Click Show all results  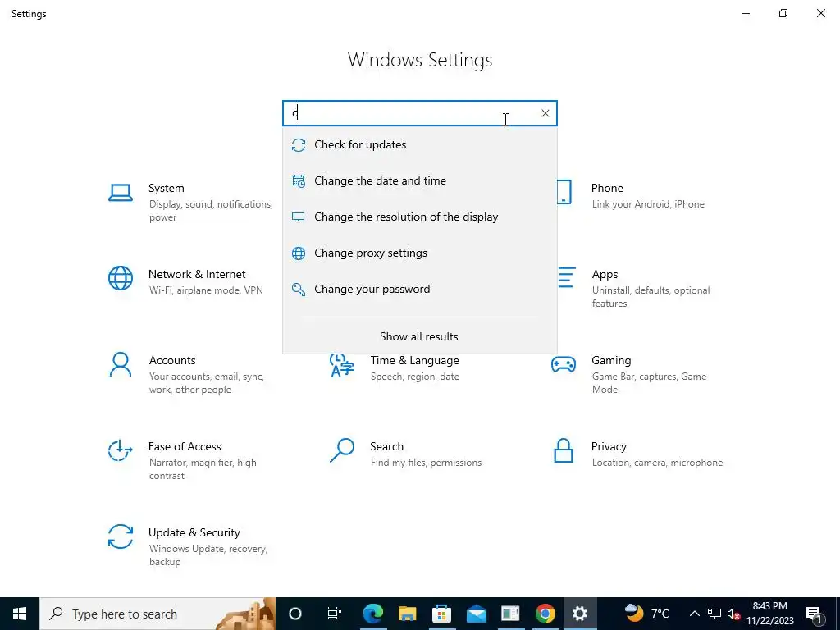click(419, 336)
